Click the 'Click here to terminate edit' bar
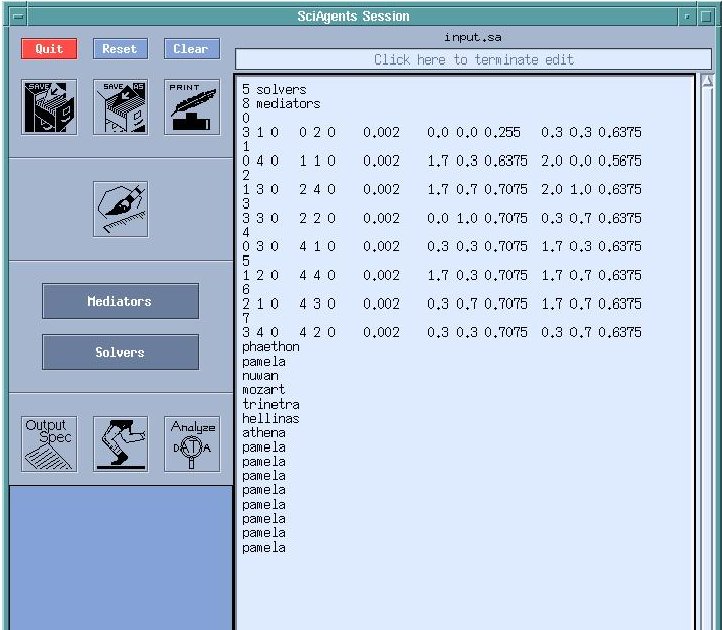Viewport: 722px width, 630px height. (473, 60)
